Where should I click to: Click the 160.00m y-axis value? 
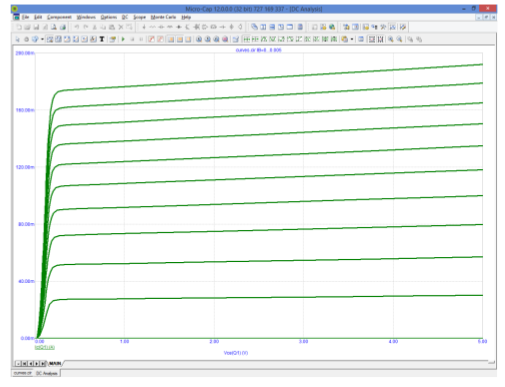pyautogui.click(x=25, y=110)
